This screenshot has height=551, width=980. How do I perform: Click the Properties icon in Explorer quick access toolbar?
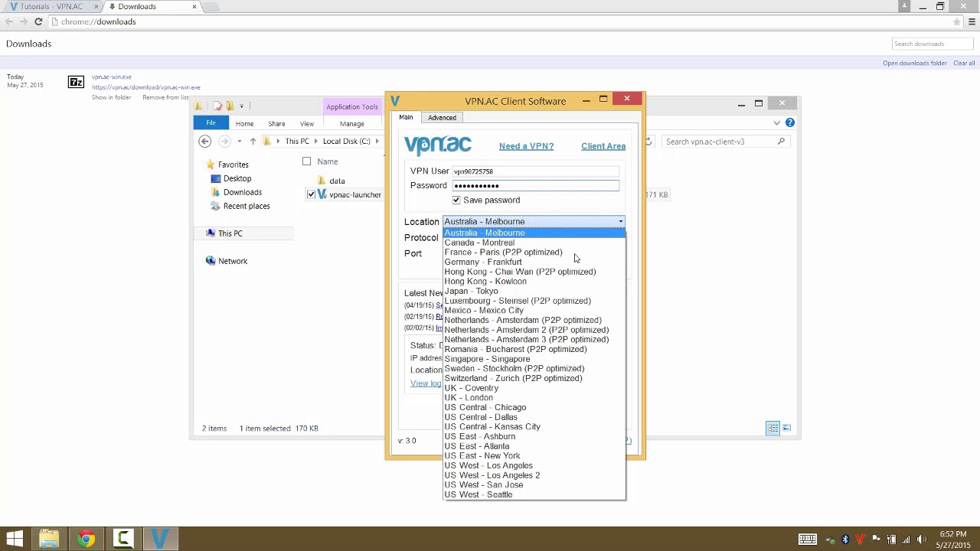pos(217,106)
